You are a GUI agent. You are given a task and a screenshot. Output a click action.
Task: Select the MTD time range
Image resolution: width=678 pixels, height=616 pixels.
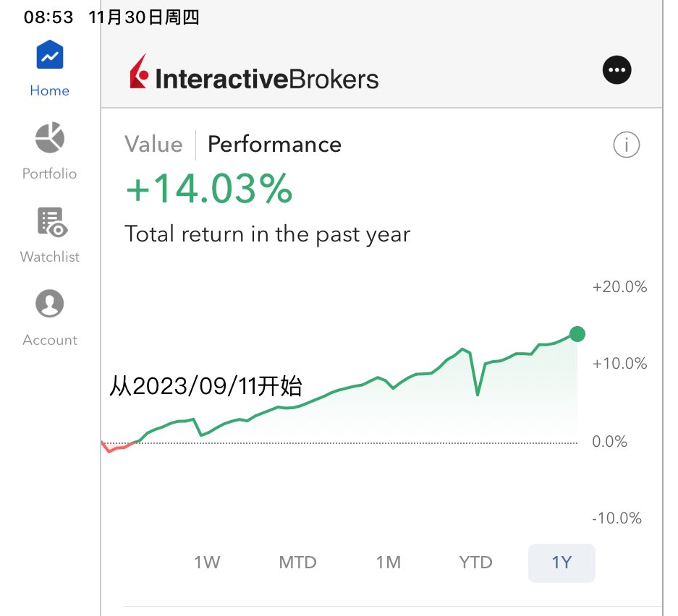pyautogui.click(x=297, y=562)
